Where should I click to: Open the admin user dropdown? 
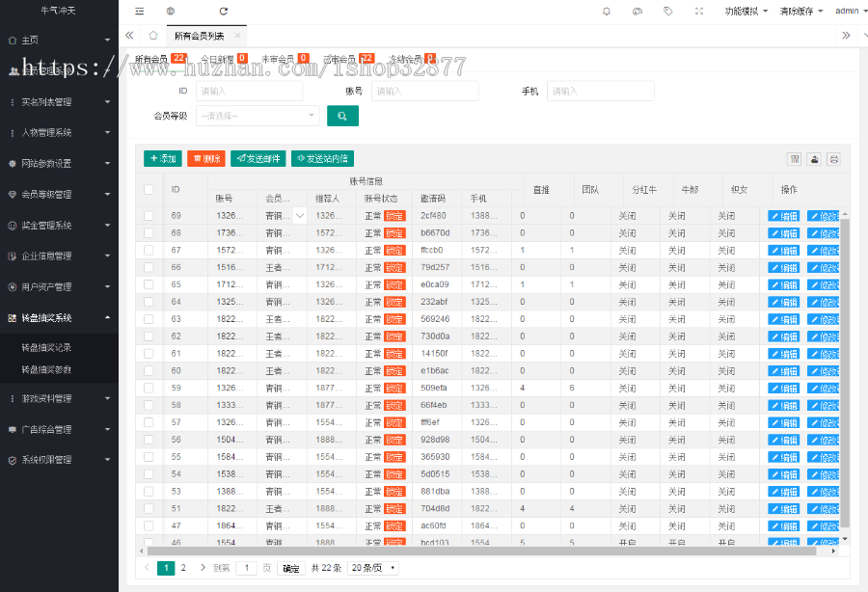[x=849, y=12]
